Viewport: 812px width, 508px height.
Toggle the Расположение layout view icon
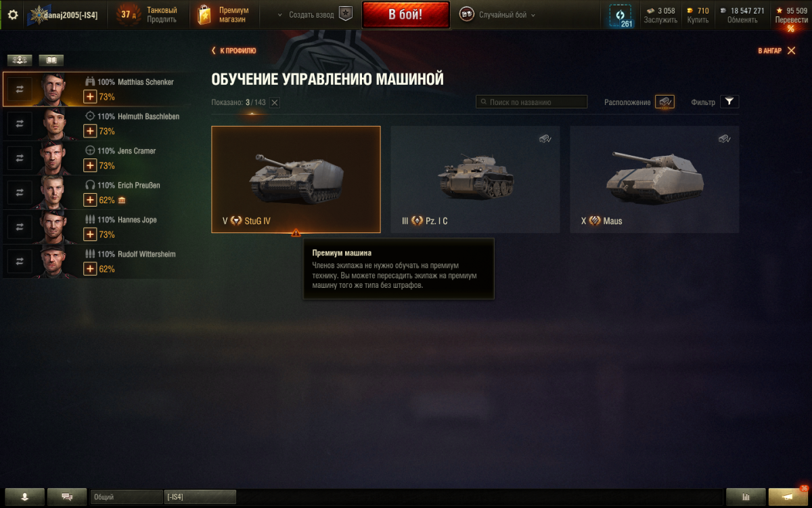[x=664, y=102]
